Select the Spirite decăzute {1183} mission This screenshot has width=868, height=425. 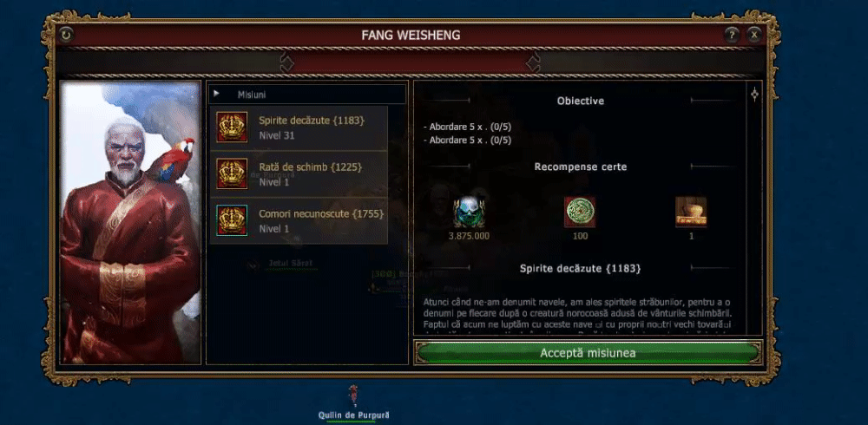click(x=299, y=127)
